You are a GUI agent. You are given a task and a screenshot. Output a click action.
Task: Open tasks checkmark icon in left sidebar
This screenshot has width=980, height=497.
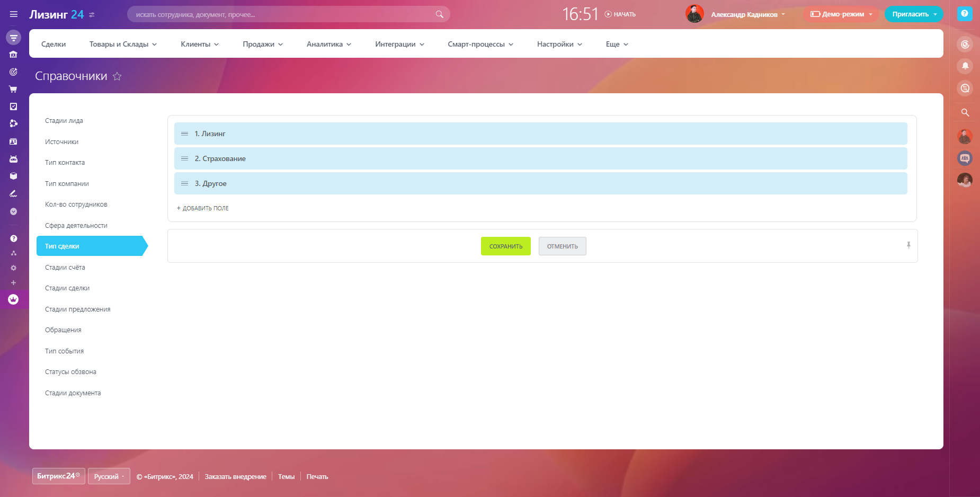pyautogui.click(x=13, y=106)
